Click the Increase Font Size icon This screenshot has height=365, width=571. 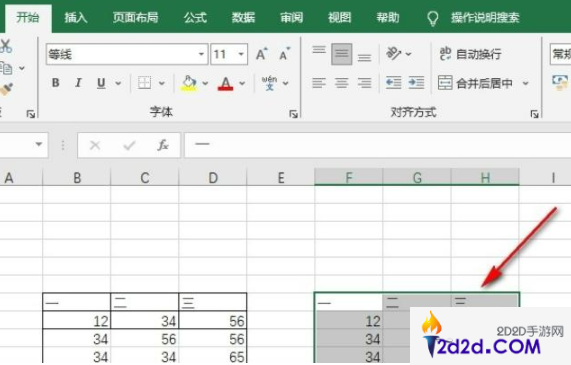tap(262, 54)
